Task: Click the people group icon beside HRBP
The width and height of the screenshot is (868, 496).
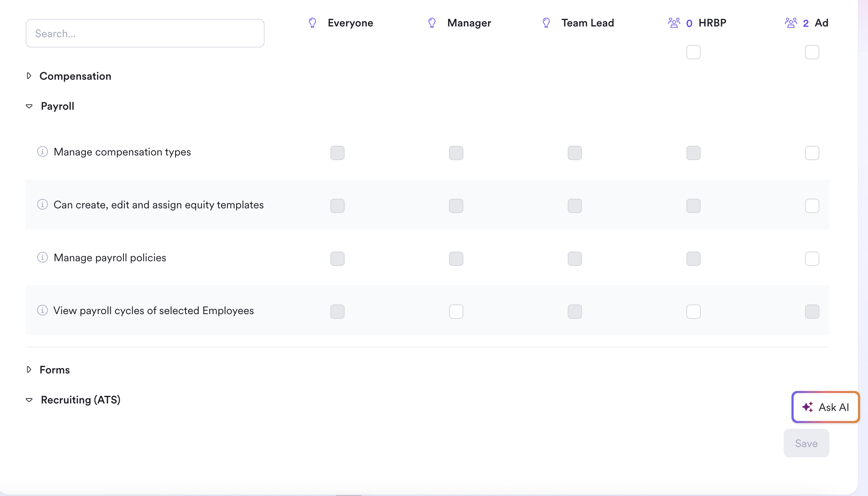Action: pos(674,23)
